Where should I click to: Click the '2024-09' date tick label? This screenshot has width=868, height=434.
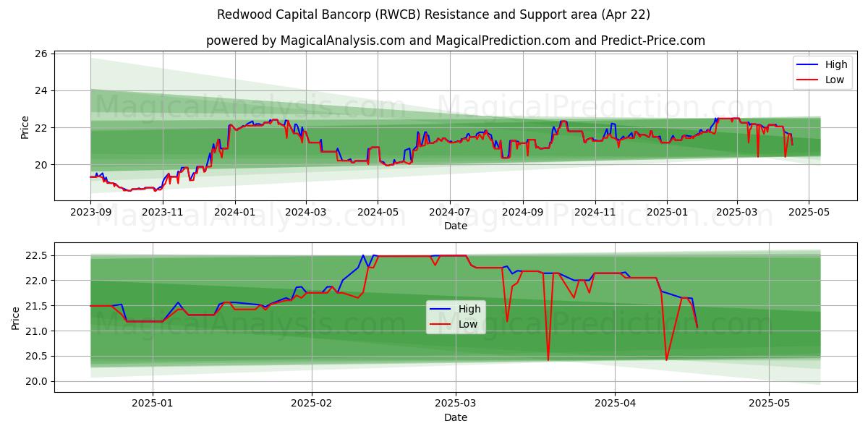(522, 213)
